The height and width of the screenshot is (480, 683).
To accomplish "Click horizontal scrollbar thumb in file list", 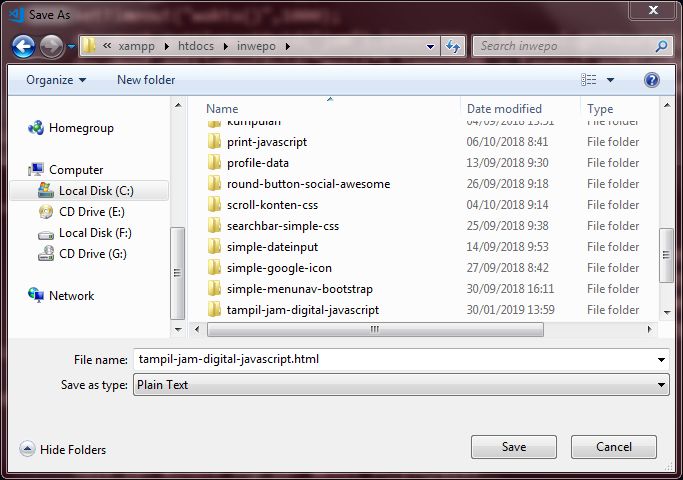I will (375, 329).
